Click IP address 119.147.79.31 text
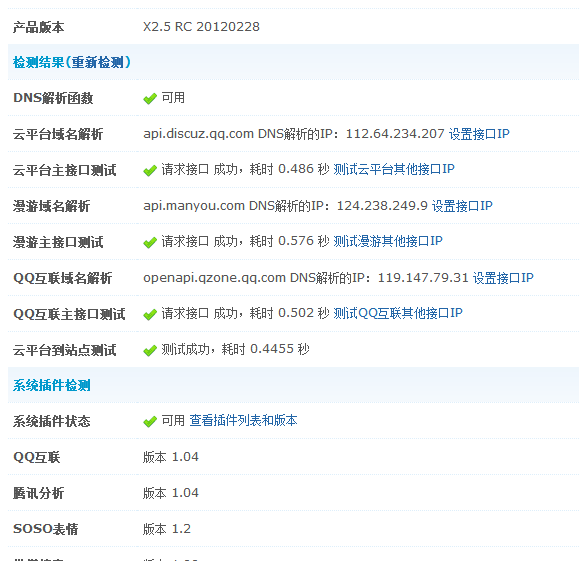579x561 pixels. coord(423,277)
